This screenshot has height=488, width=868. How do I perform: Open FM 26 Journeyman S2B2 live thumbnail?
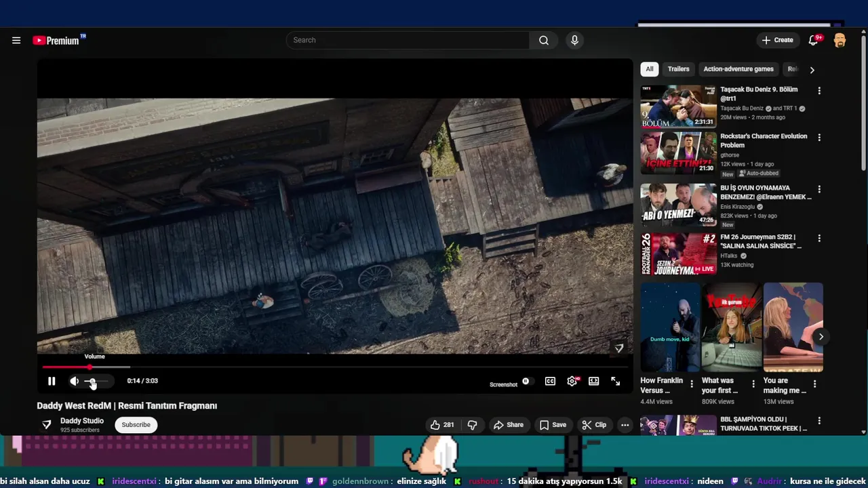click(x=678, y=254)
